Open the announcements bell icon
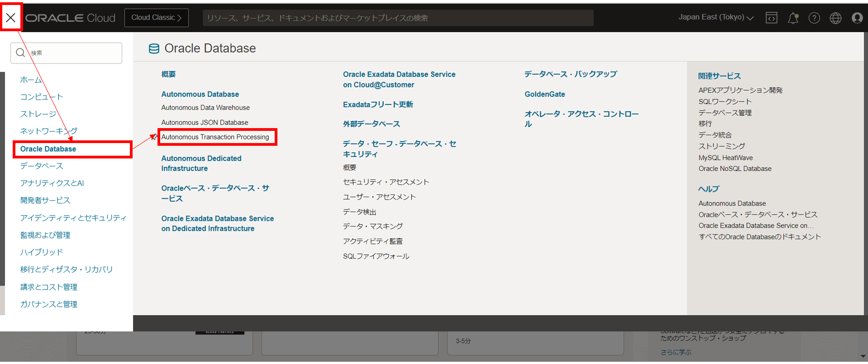 coord(793,18)
